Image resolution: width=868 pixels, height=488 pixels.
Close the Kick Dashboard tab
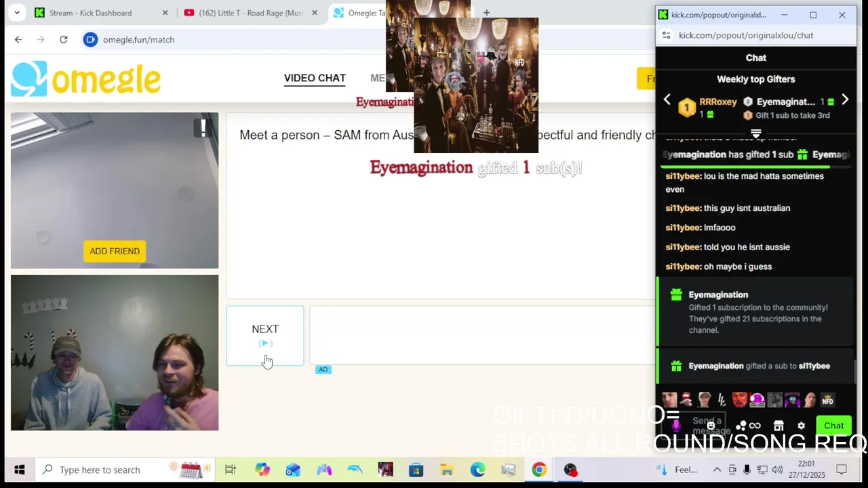[x=165, y=12]
